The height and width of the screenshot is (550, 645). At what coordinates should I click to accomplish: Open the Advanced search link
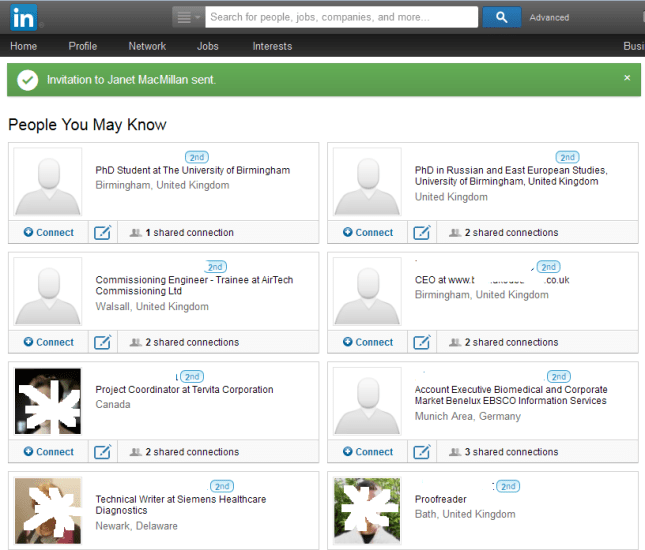(x=549, y=18)
